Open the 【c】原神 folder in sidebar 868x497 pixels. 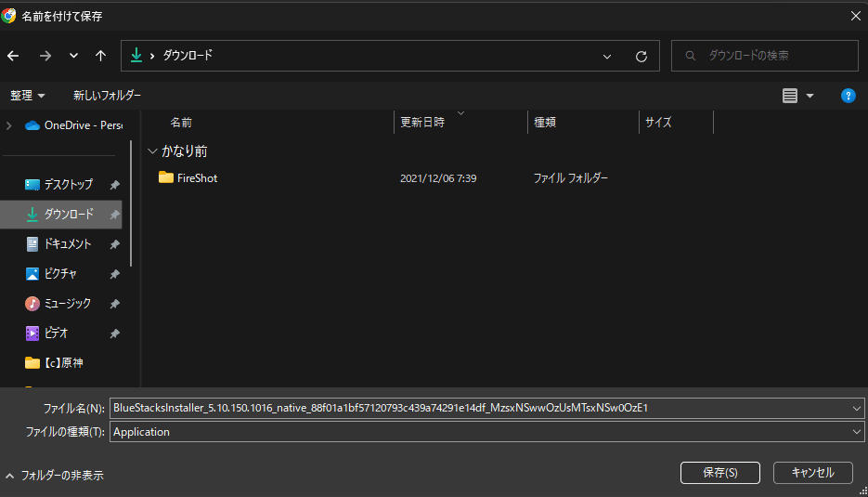56,363
